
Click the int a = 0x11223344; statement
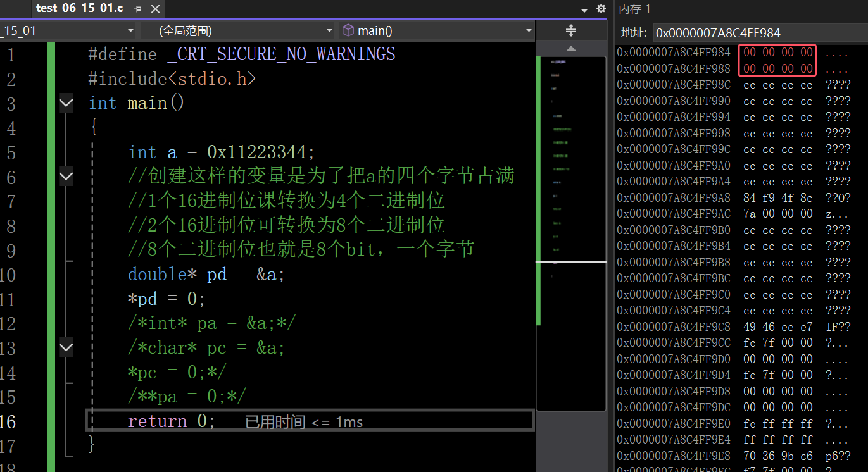pos(222,152)
